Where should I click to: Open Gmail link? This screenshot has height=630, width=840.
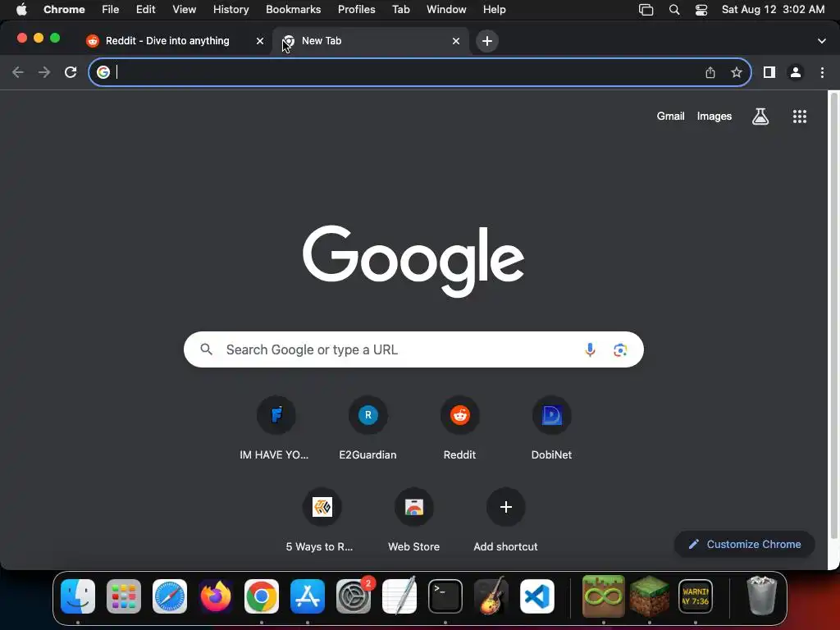tap(671, 116)
